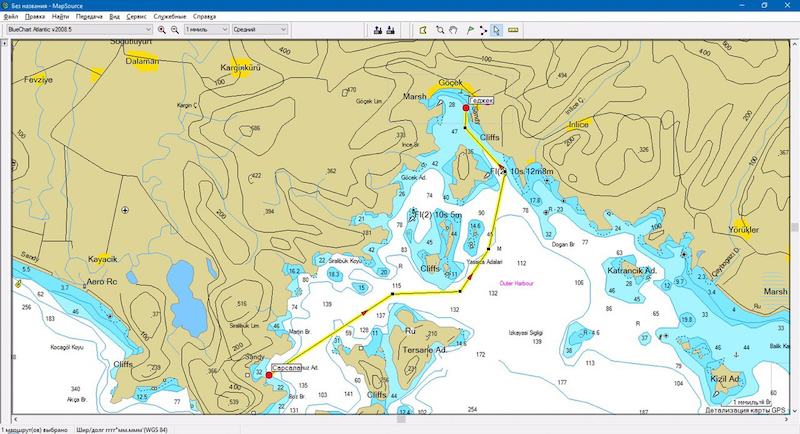The height and width of the screenshot is (434, 800).
Task: Click the Fl(2) 10s 5m light label
Action: 438,215
